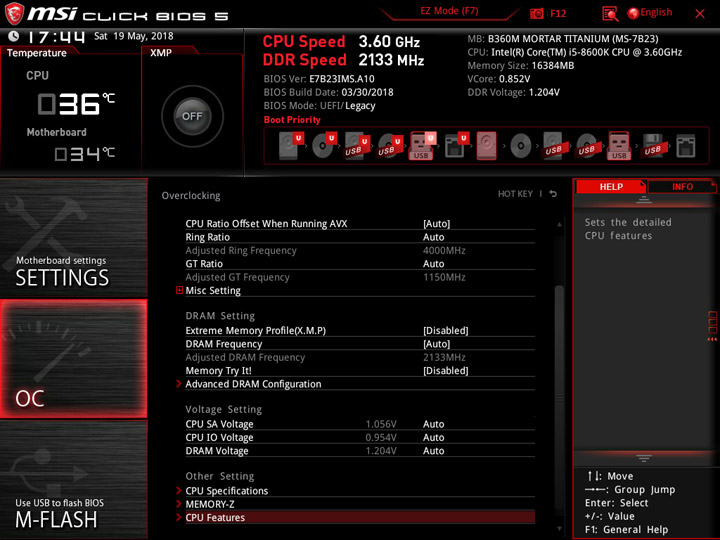Select the Ring Ratio Auto field

433,237
